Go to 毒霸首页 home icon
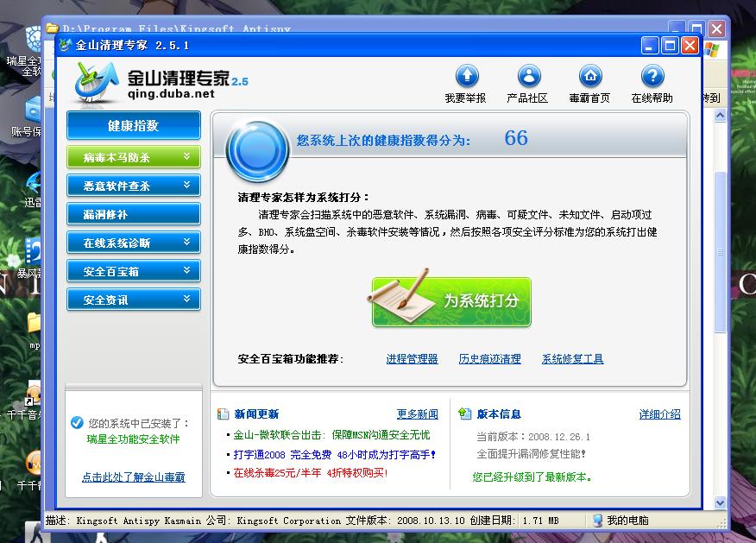756x543 pixels. [590, 76]
